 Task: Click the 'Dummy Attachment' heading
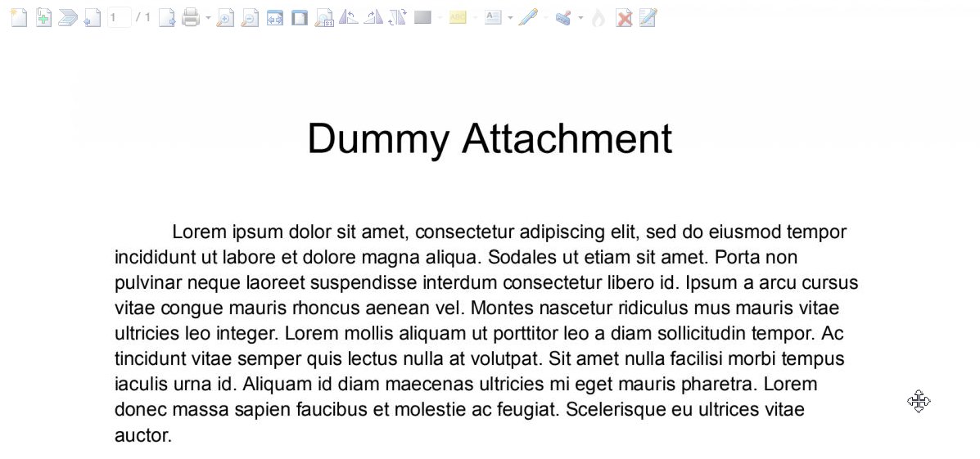pos(490,138)
